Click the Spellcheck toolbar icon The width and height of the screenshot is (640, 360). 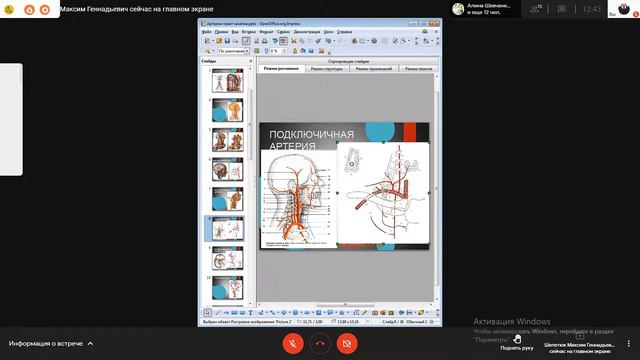point(275,41)
